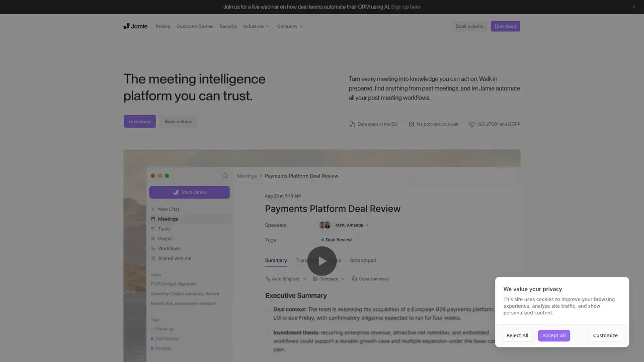The width and height of the screenshot is (644, 362).
Task: Open Shared with me in the sidebar
Action: point(190,258)
